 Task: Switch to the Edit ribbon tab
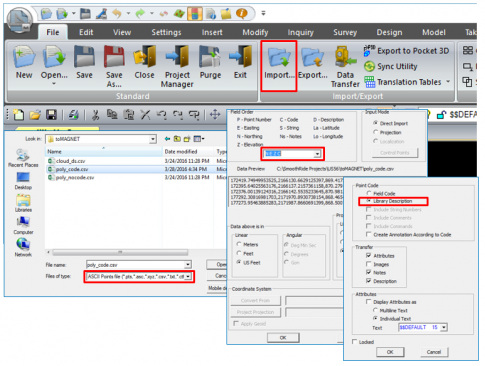(x=86, y=32)
